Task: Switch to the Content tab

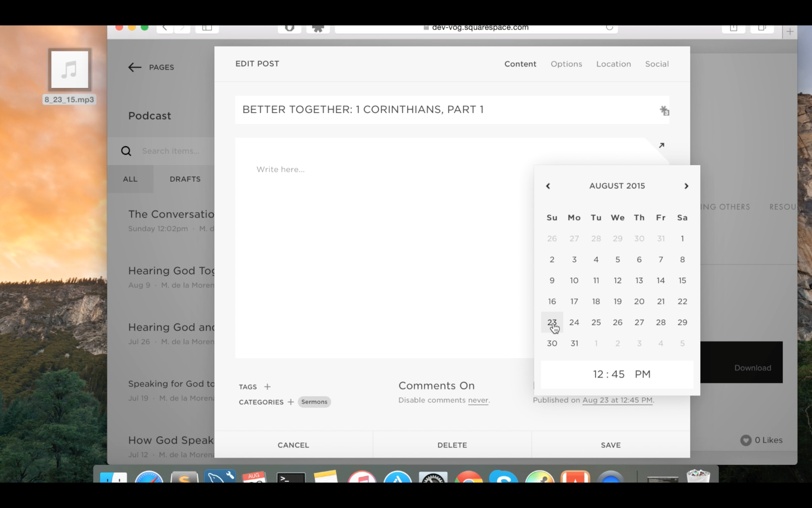Action: coord(520,64)
